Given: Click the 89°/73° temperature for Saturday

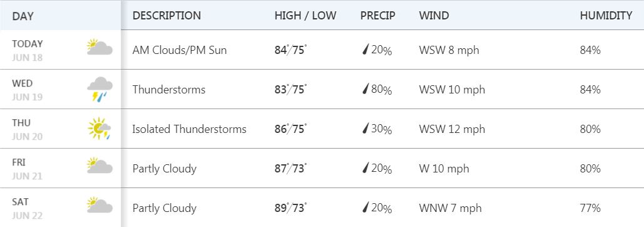Looking at the screenshot, I should point(291,208).
